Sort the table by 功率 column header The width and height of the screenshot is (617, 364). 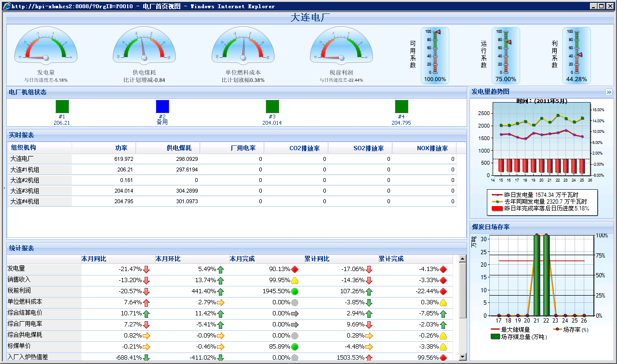104,148
